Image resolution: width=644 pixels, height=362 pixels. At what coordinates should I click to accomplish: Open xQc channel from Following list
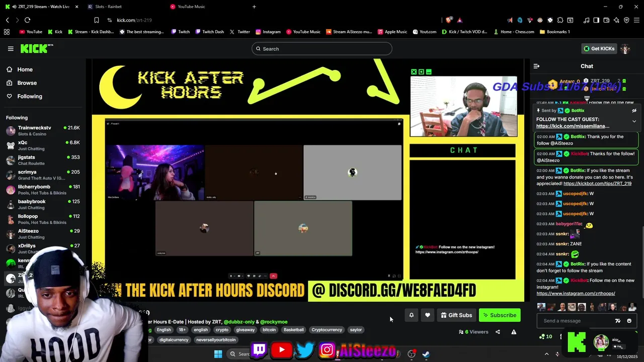[43, 145]
